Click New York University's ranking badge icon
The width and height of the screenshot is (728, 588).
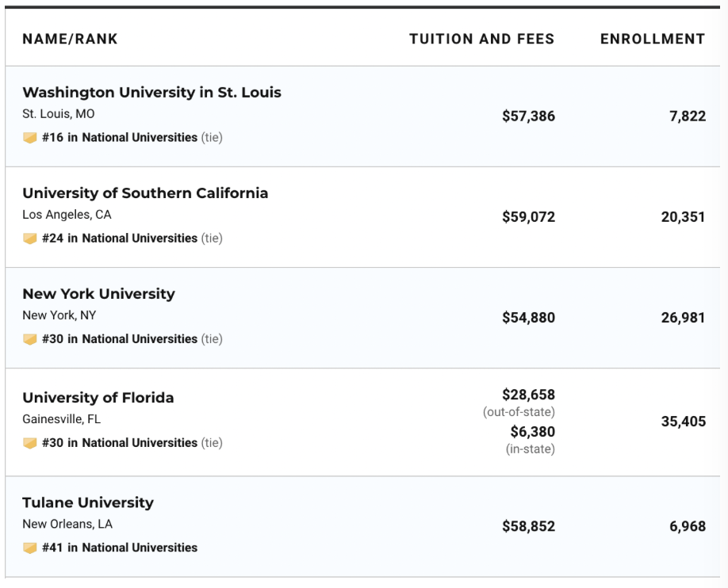30,339
